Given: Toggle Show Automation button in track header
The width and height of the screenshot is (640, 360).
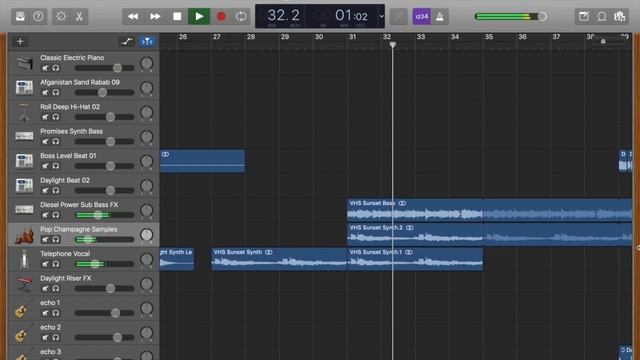Looking at the screenshot, I should [x=127, y=41].
